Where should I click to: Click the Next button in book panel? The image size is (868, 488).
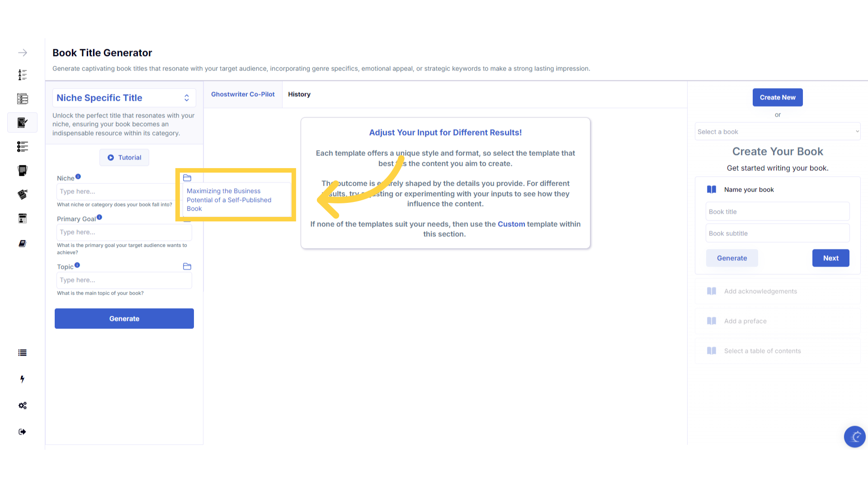coord(830,258)
